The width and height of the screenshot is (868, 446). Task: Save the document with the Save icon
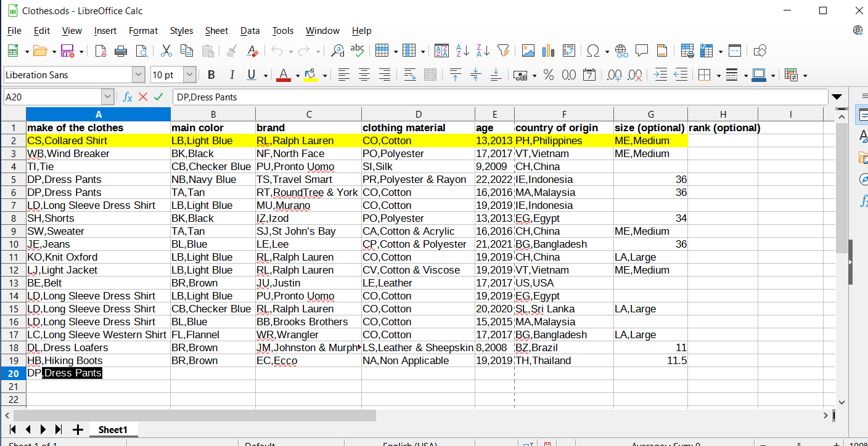68,51
